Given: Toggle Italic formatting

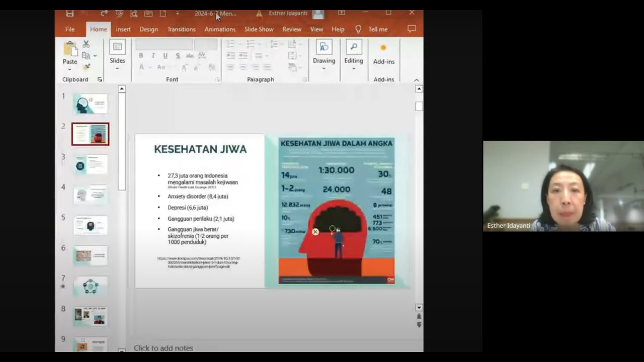Looking at the screenshot, I should [x=153, y=55].
